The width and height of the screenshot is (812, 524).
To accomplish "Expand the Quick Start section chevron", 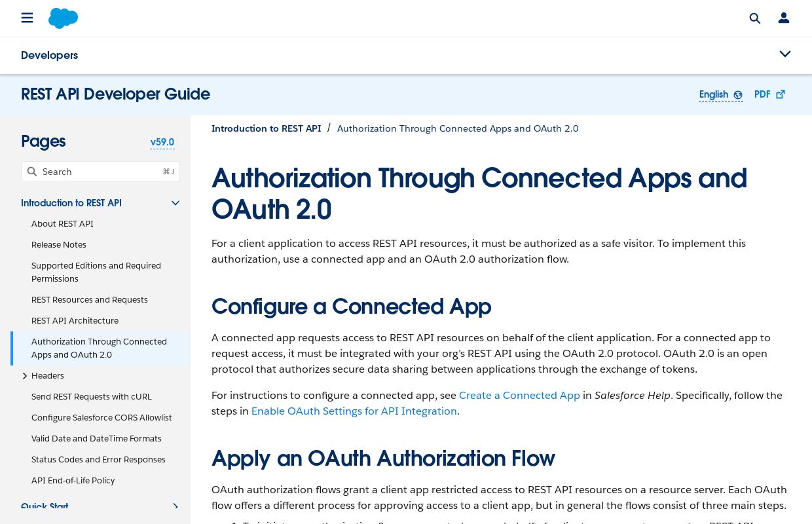I will pyautogui.click(x=175, y=507).
